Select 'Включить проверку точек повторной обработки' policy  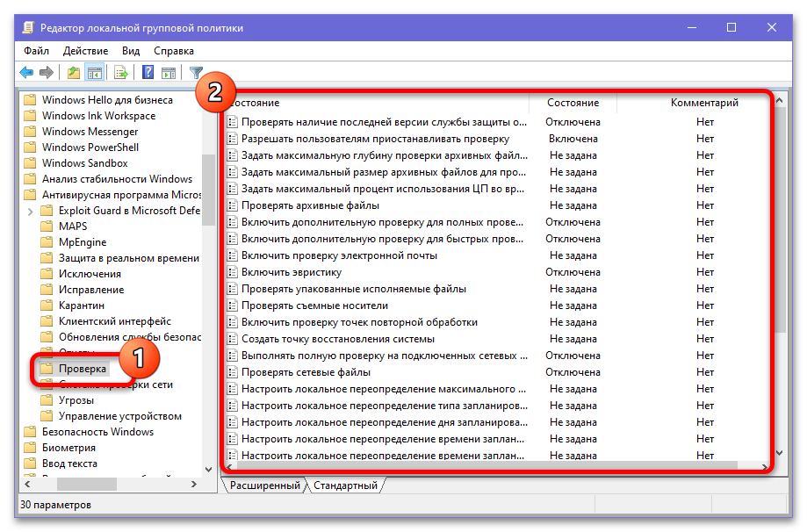point(359,322)
